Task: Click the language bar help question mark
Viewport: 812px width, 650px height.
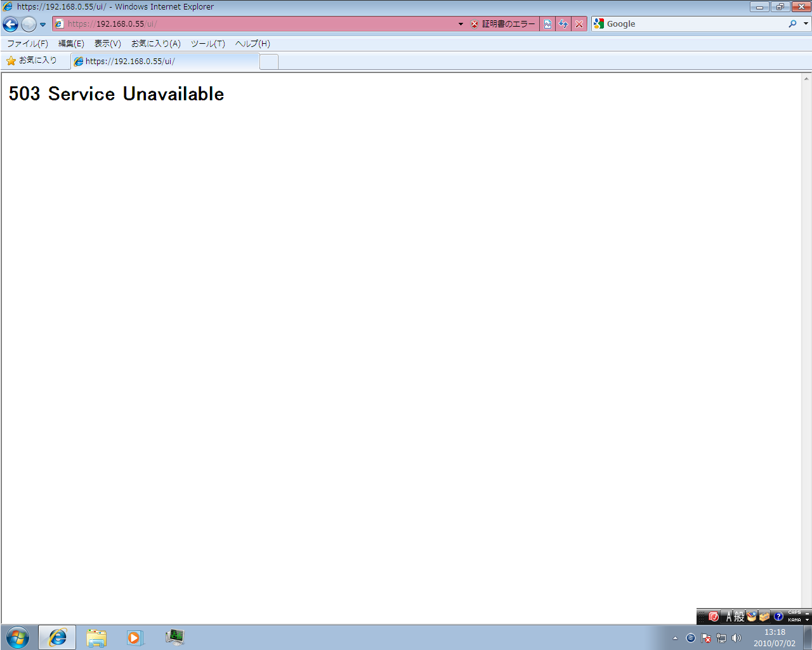Action: [x=778, y=616]
